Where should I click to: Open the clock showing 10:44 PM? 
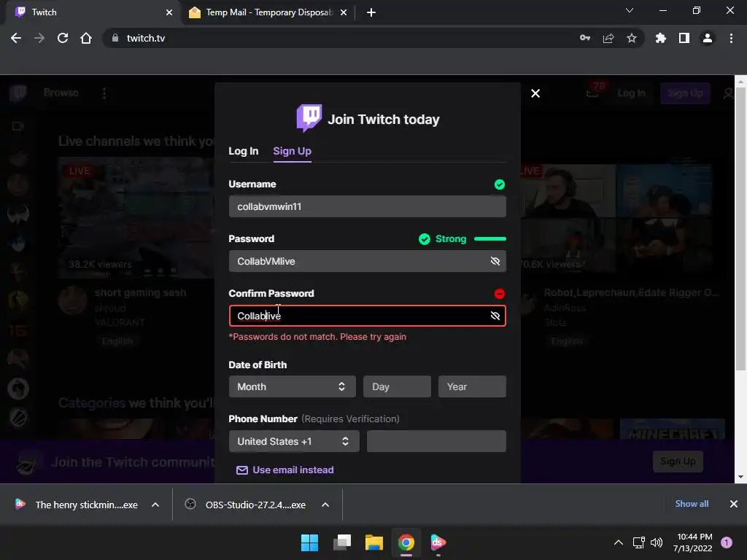pos(693,542)
